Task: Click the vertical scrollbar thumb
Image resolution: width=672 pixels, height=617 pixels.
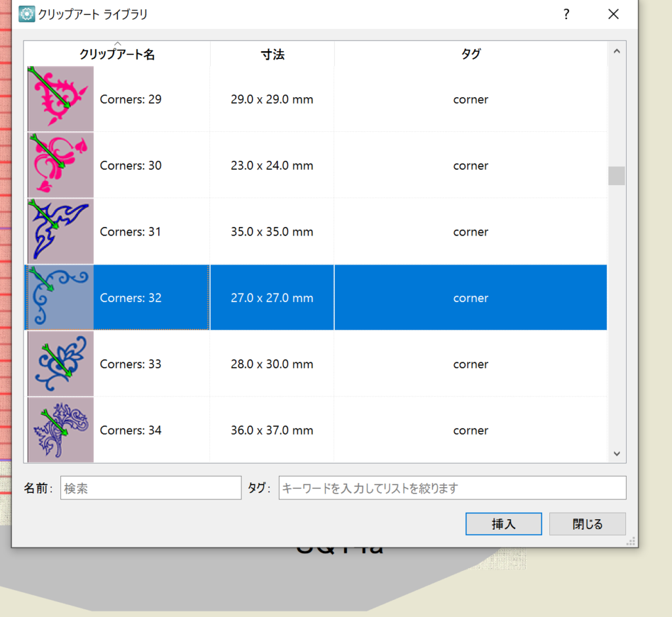Action: pyautogui.click(x=616, y=176)
